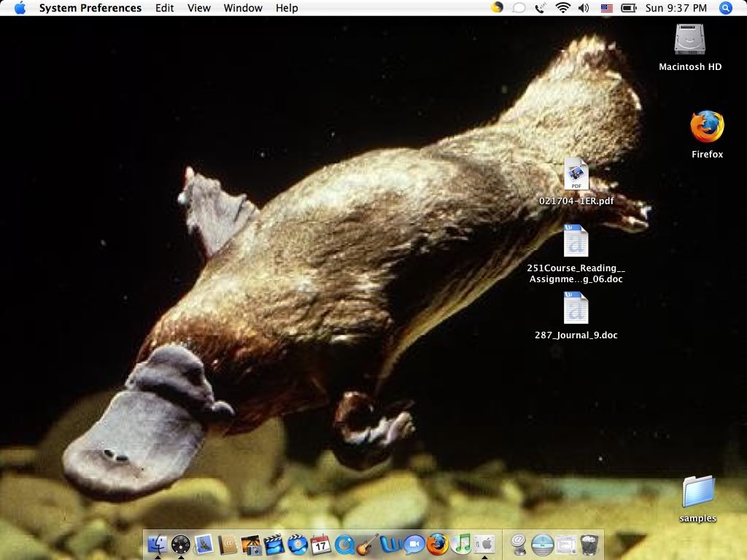The image size is (747, 560).
Task: Open Finder from the dock
Action: click(x=158, y=544)
